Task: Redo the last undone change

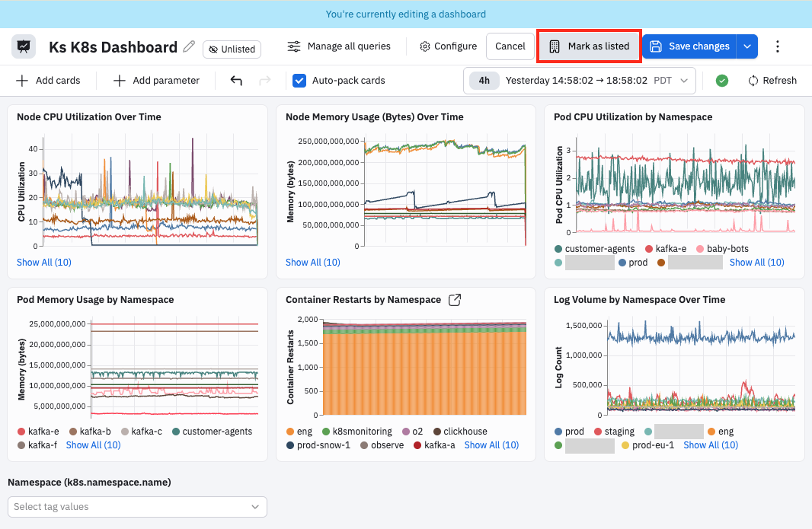Action: click(264, 80)
